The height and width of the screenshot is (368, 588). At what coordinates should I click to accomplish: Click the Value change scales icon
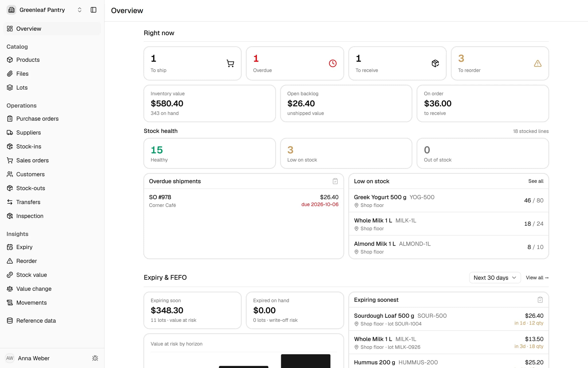pos(10,289)
